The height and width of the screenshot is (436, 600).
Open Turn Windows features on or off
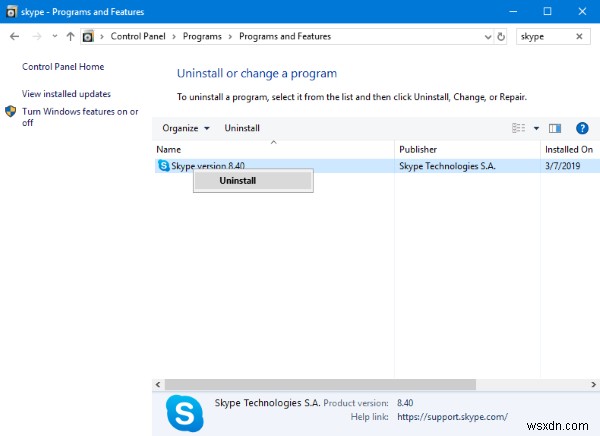pyautogui.click(x=80, y=117)
